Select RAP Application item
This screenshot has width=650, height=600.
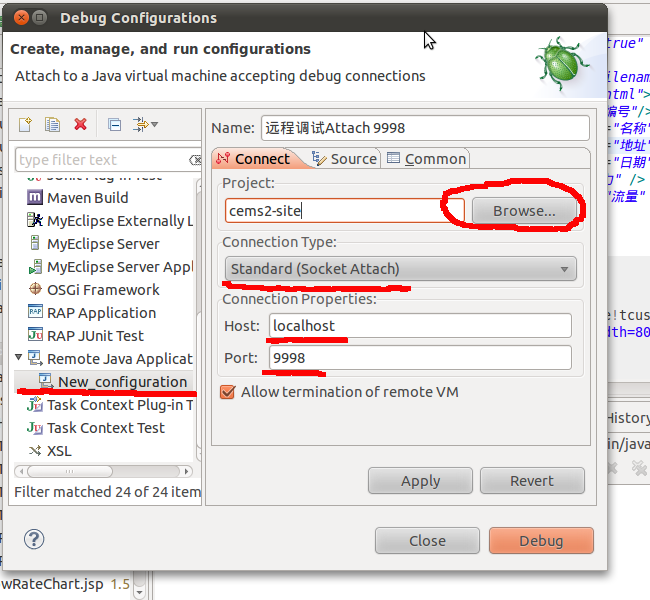click(102, 313)
